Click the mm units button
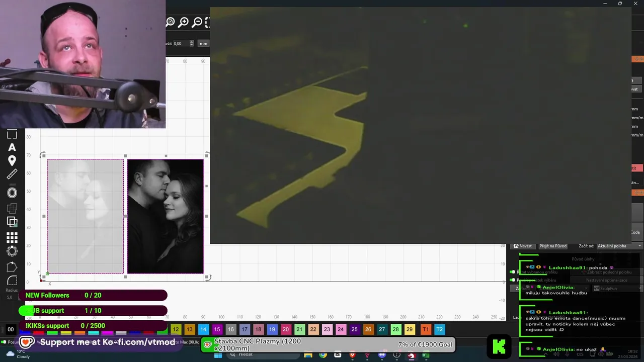This screenshot has width=644, height=362. 203,43
